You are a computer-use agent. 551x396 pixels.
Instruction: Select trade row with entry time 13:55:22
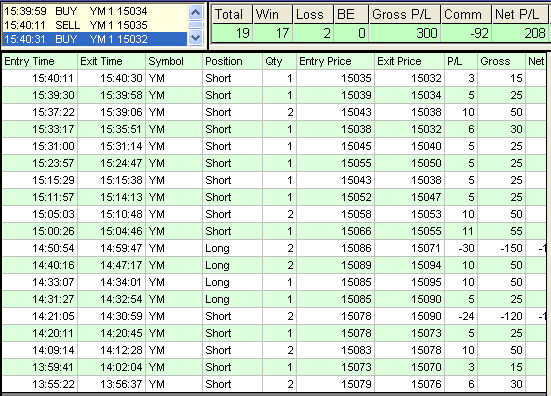tap(274, 384)
